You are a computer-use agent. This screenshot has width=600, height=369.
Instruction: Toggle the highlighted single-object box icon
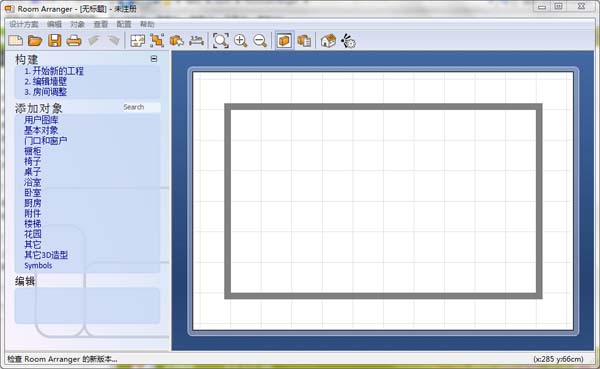pos(284,41)
